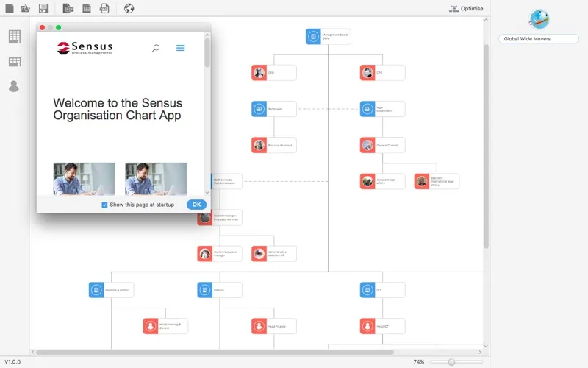This screenshot has height=368, width=588.
Task: Select the person icon in left sidebar
Action: (x=14, y=86)
